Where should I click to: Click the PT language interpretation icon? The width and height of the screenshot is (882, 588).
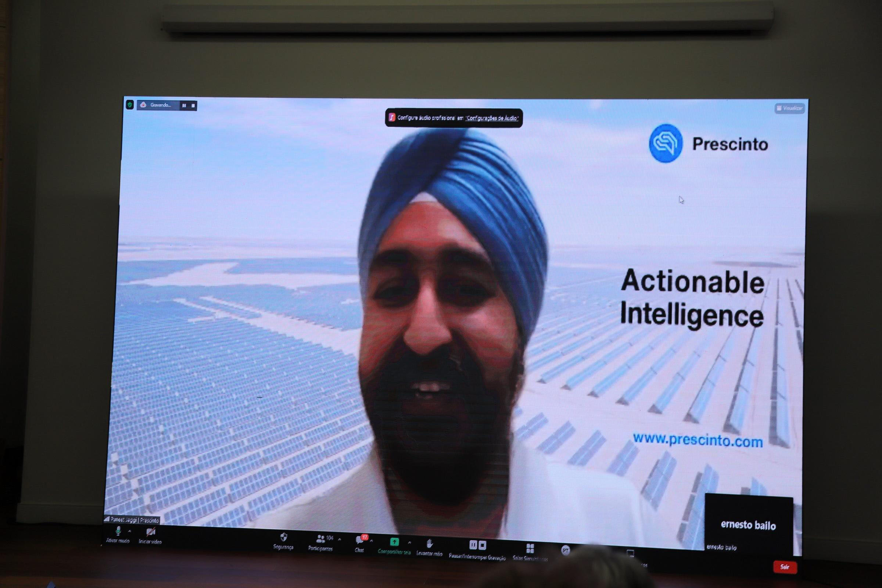[x=566, y=551]
